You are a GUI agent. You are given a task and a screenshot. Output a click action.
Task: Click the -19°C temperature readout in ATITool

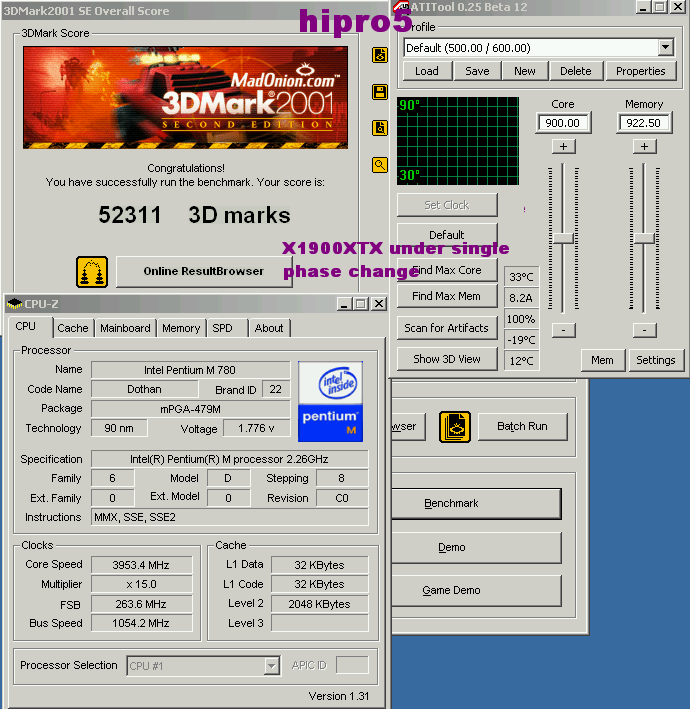521,340
